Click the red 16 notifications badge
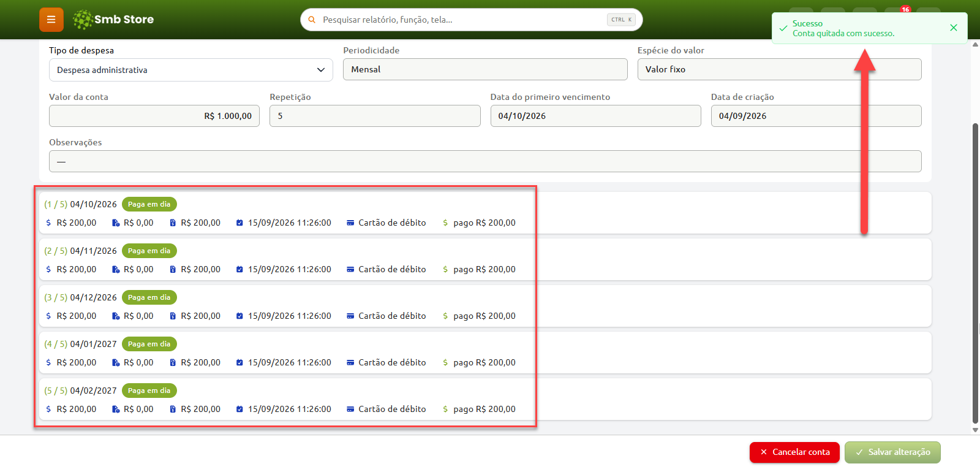Screen dimensions: 980x469 905,9
